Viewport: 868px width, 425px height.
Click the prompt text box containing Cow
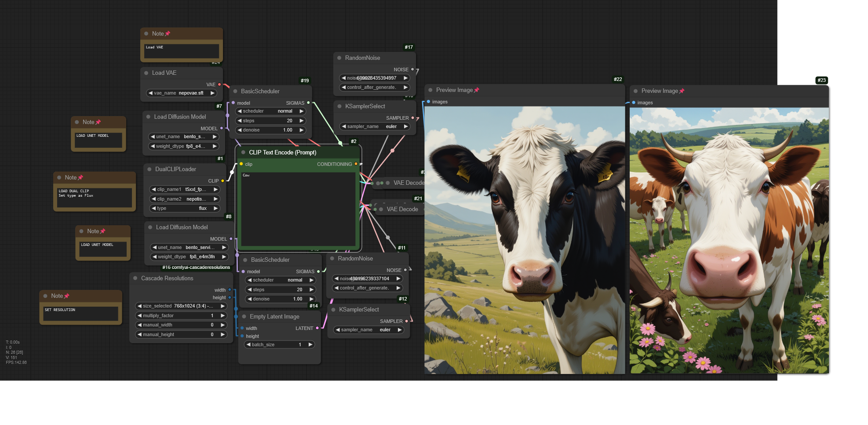tap(298, 209)
